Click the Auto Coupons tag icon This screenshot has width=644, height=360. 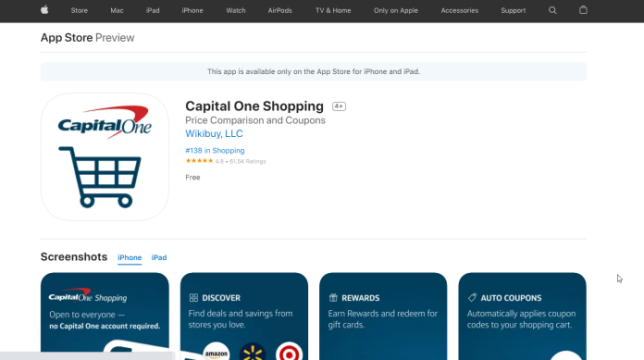[x=472, y=298]
